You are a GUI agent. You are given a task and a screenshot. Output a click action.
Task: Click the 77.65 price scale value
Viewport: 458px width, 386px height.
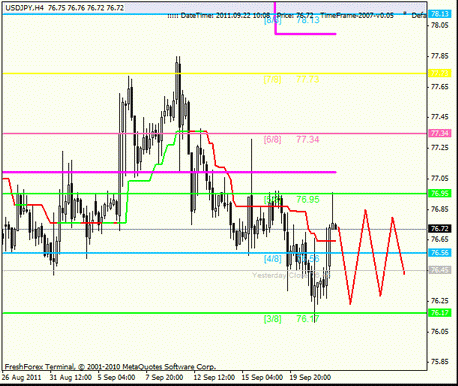pos(440,87)
